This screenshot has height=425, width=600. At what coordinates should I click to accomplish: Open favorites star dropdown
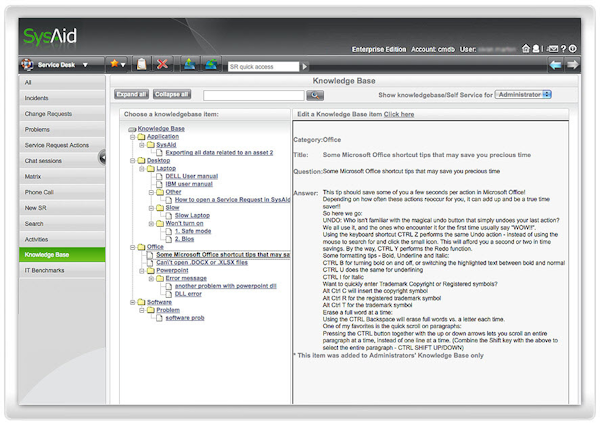[118, 64]
